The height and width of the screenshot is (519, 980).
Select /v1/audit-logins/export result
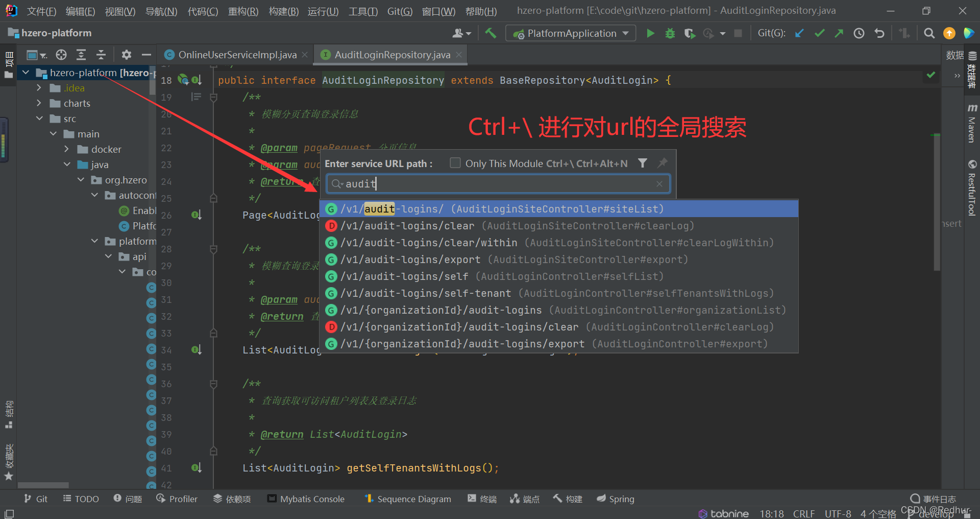tap(559, 259)
